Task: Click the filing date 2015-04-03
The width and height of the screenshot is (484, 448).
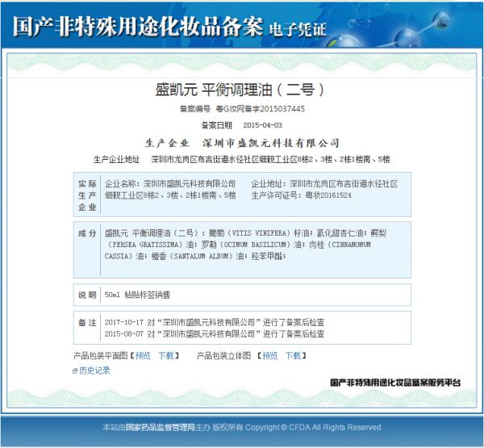Action: click(x=263, y=125)
